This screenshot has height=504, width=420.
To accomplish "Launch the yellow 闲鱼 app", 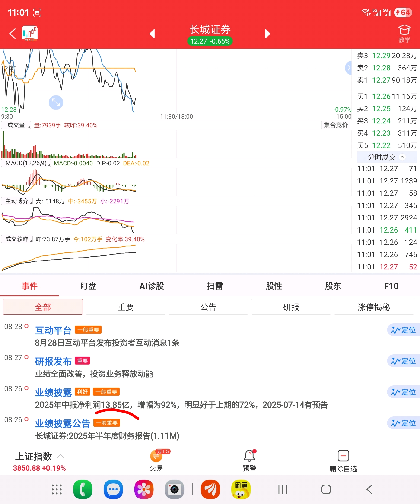I will click(x=241, y=489).
